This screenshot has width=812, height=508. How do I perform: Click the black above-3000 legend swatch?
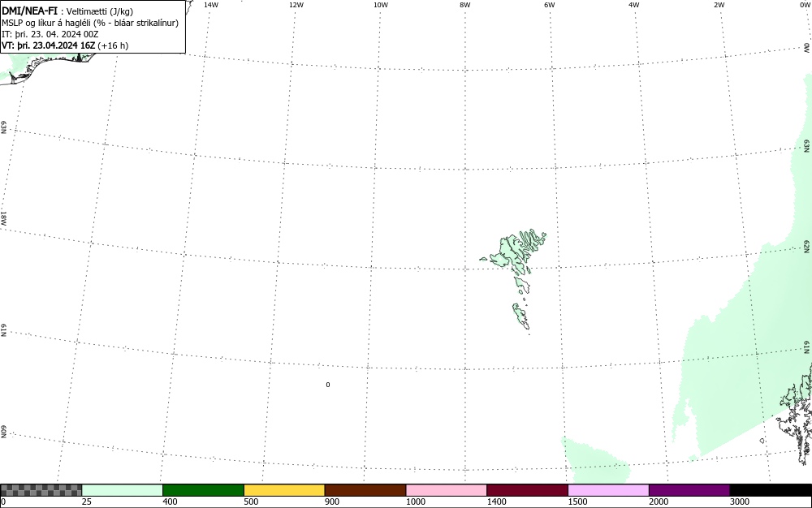point(771,490)
